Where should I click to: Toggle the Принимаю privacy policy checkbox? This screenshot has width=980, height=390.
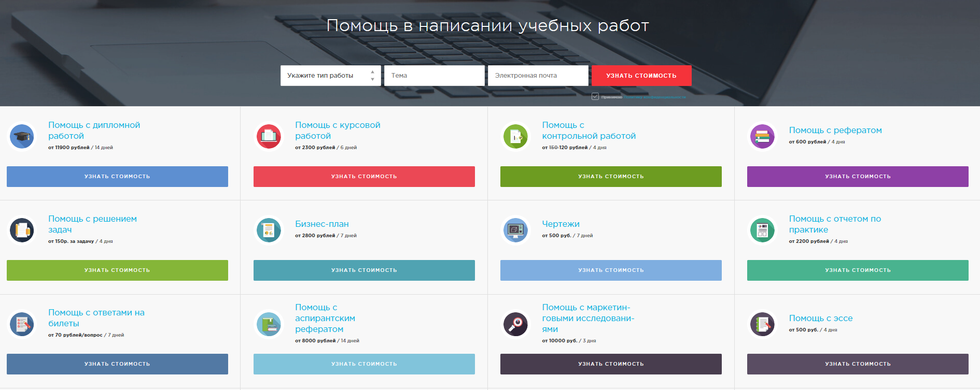click(595, 97)
